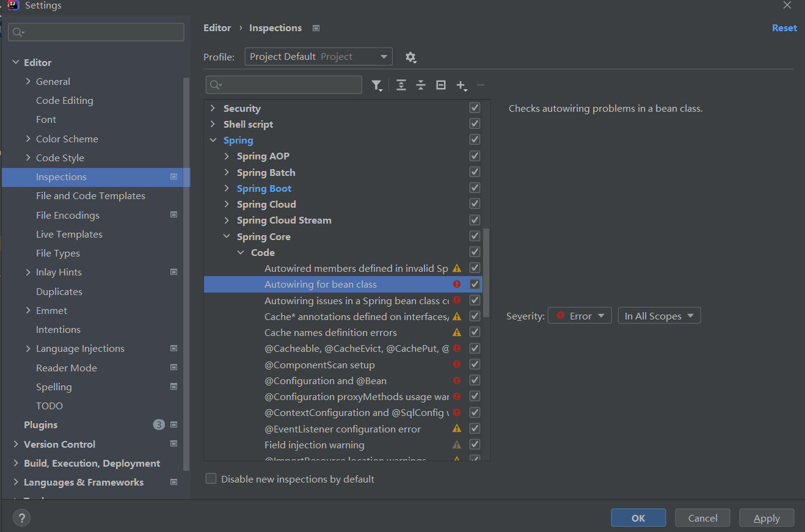The height and width of the screenshot is (532, 805).
Task: Click the Editor breadcrumb link
Action: coord(217,28)
